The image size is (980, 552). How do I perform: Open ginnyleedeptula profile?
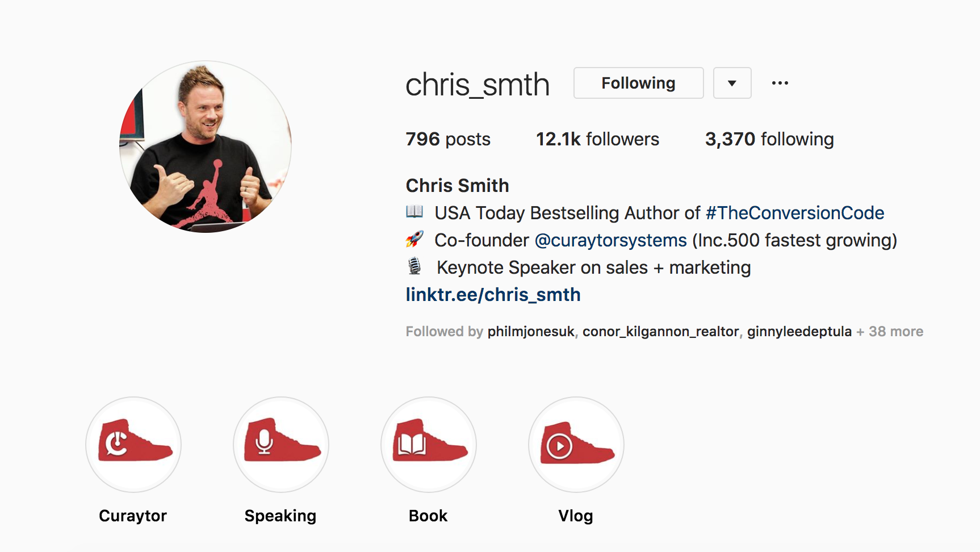pos(799,332)
